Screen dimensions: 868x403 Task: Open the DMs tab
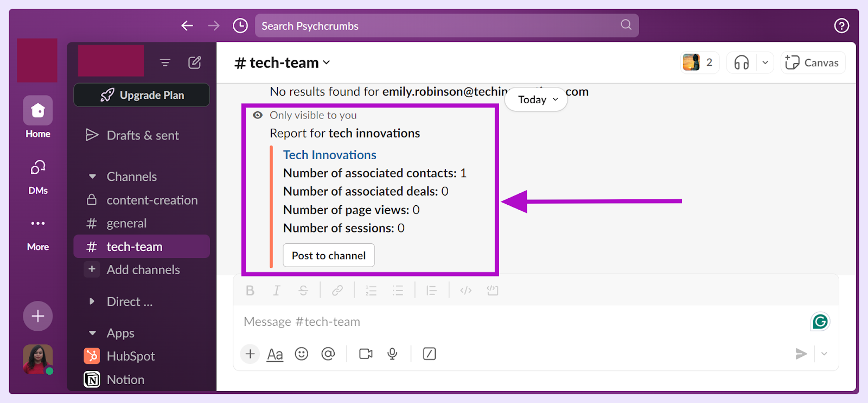[x=38, y=177]
